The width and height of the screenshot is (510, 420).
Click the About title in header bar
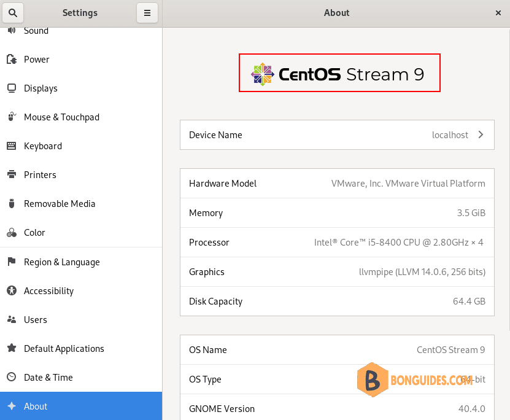pos(337,13)
